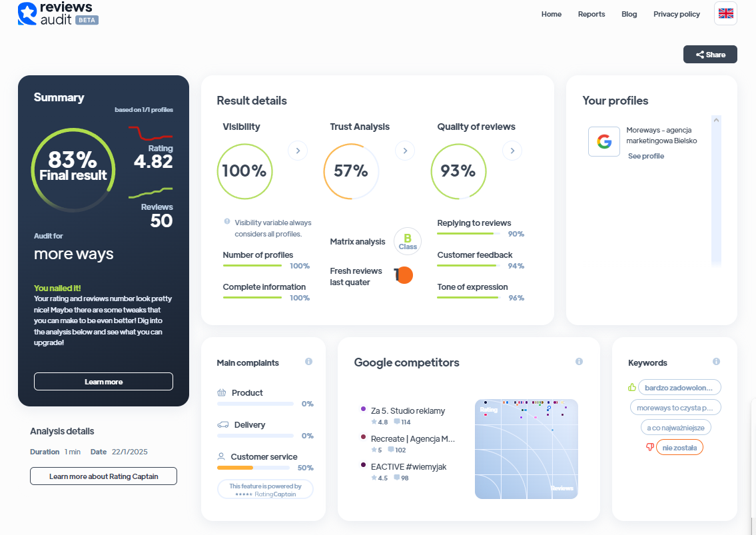
Task: Click the Number of profiles progress bar
Action: (x=252, y=265)
